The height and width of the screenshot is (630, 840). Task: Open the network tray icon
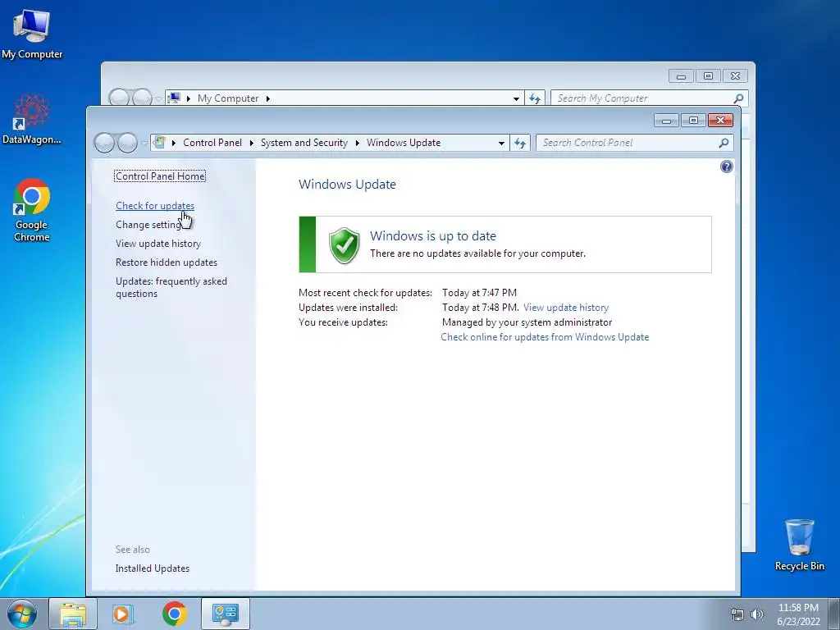(x=737, y=614)
